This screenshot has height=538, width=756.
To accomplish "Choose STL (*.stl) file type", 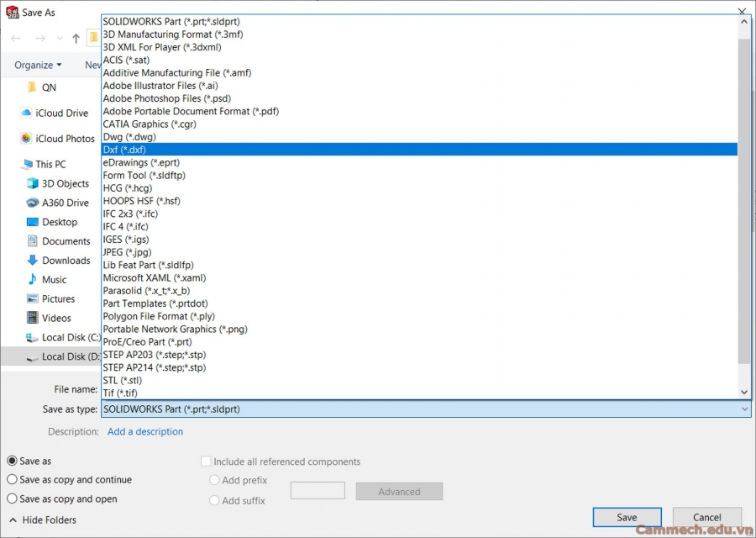I will pyautogui.click(x=419, y=380).
